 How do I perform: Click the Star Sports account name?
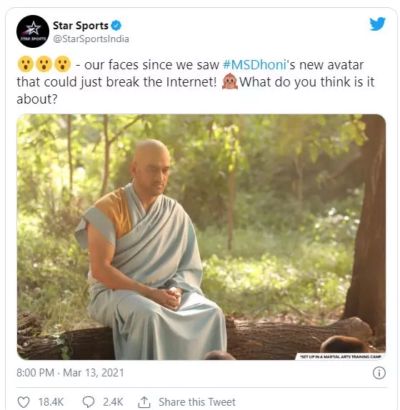[81, 25]
